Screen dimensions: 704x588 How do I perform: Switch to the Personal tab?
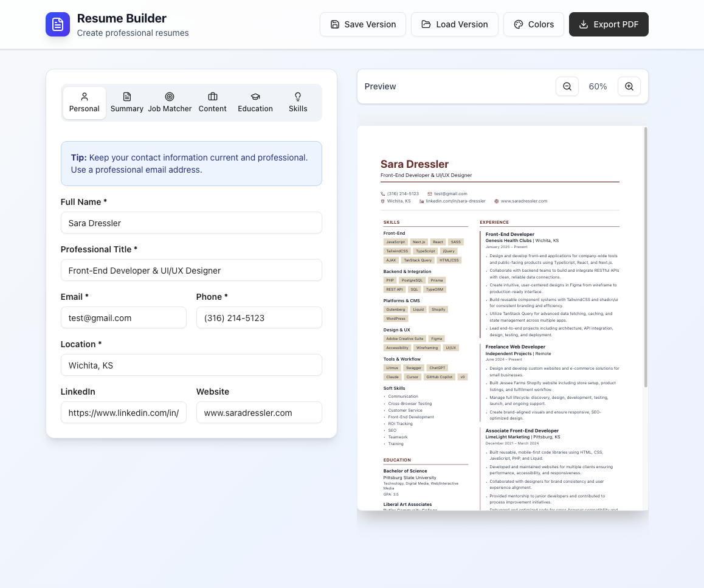coord(84,102)
